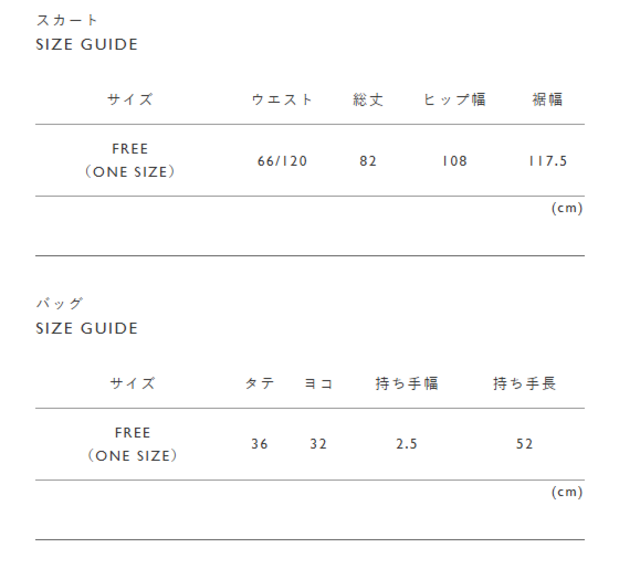
Task: Select the 裾幅 column header
Action: coord(548,99)
